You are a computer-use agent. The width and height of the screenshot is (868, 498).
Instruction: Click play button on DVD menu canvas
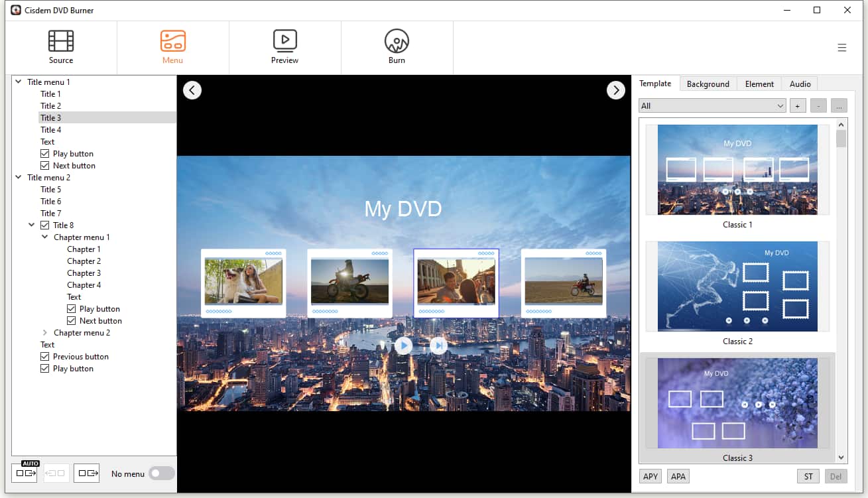pos(403,345)
